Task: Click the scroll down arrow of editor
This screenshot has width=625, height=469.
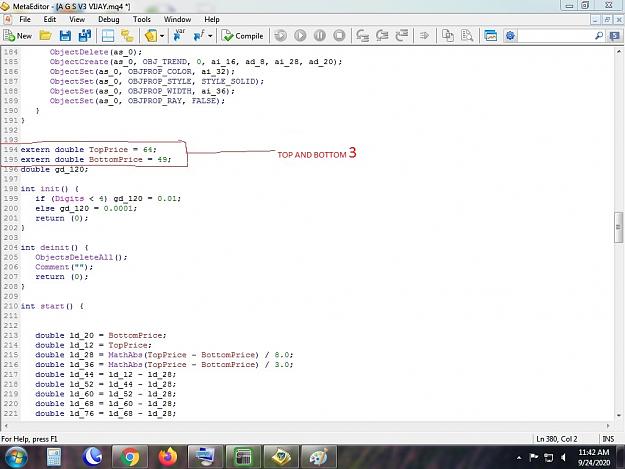Action: click(x=619, y=415)
